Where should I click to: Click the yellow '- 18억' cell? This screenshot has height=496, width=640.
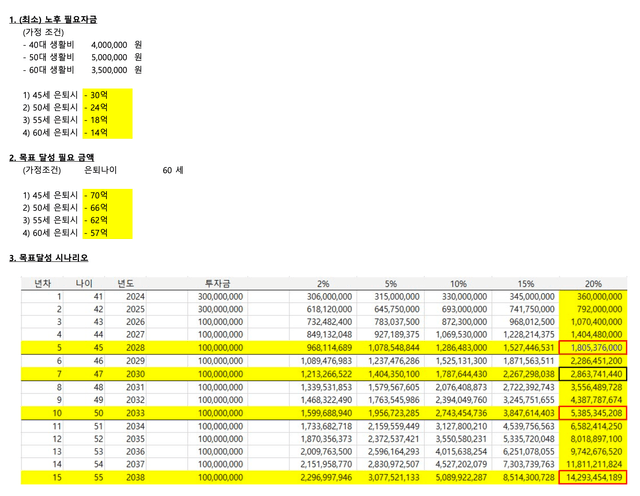(x=107, y=120)
